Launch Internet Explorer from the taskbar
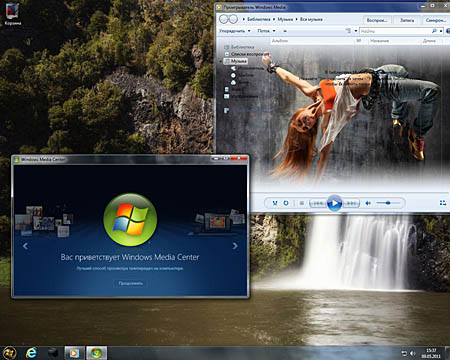Screen dimensions: 450x360 (31, 353)
